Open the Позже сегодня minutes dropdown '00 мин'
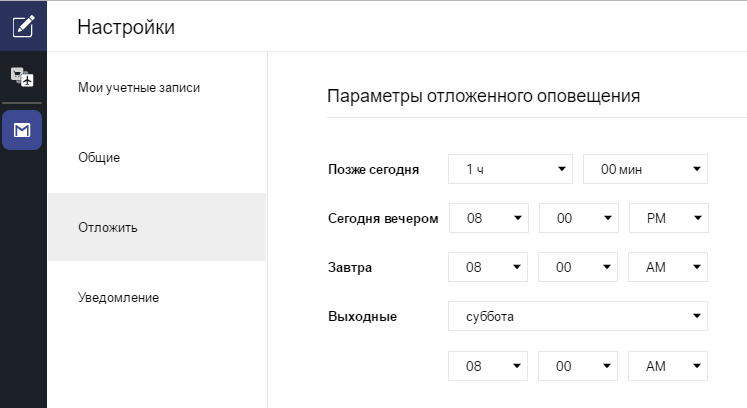747x408 pixels. (645, 169)
